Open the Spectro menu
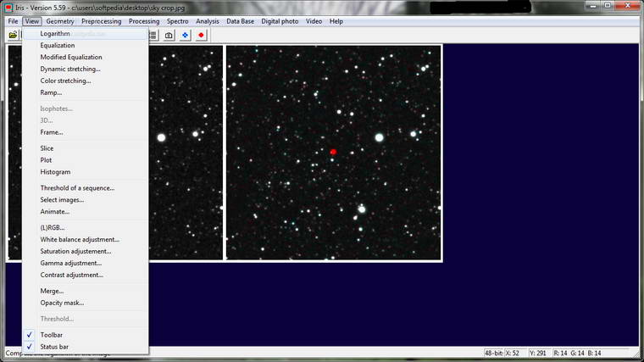644x362 pixels. pyautogui.click(x=177, y=21)
